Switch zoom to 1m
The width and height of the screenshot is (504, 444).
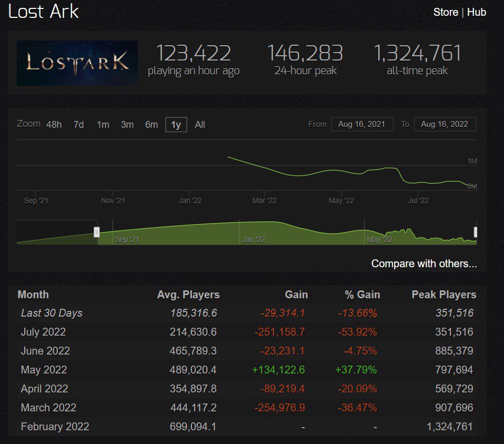[103, 125]
